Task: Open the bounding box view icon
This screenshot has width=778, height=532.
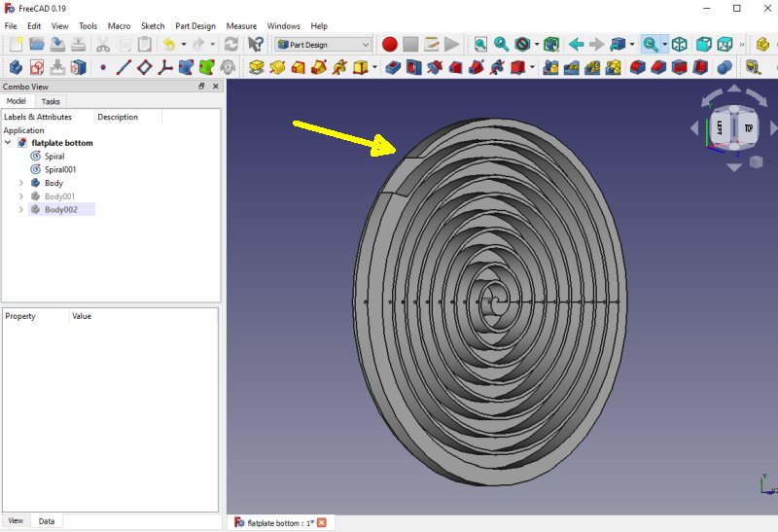Action: pos(551,45)
